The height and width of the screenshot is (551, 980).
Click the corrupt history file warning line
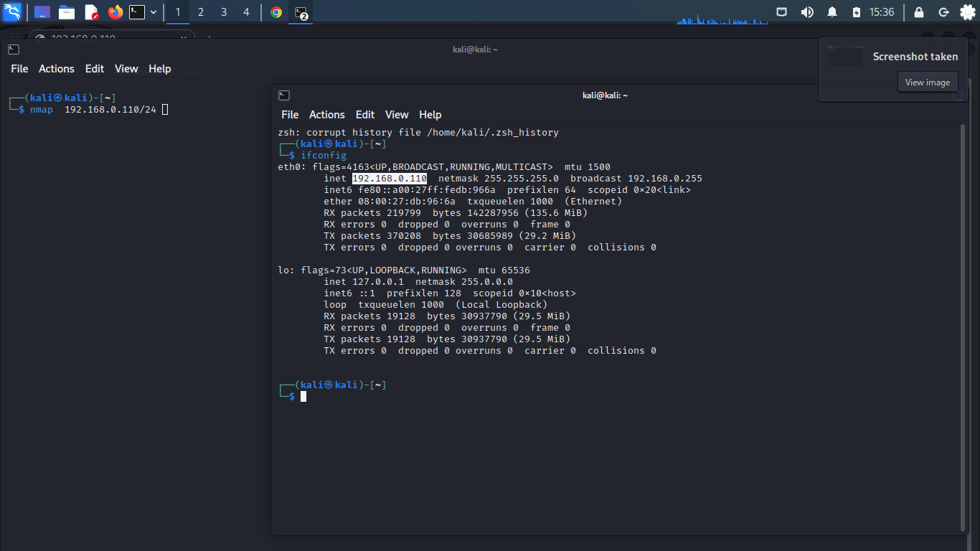pos(418,132)
